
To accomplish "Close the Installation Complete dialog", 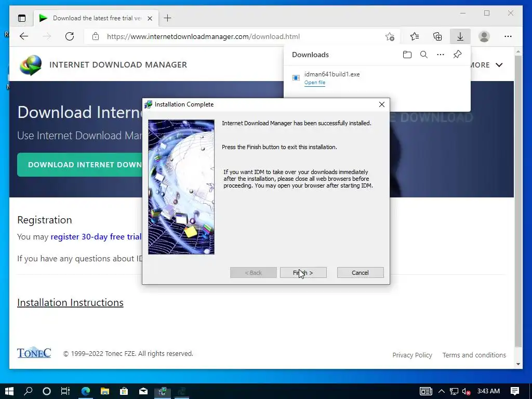I will (x=382, y=104).
